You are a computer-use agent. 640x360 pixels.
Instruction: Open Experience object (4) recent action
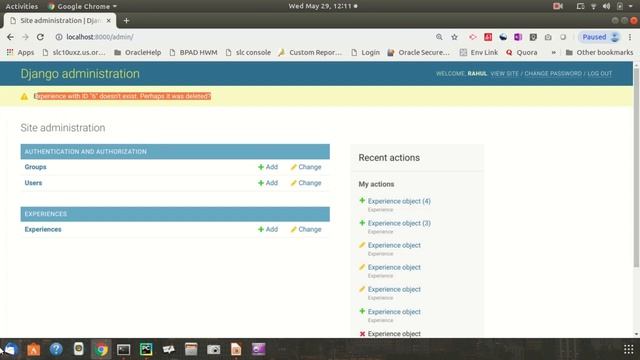click(x=399, y=201)
